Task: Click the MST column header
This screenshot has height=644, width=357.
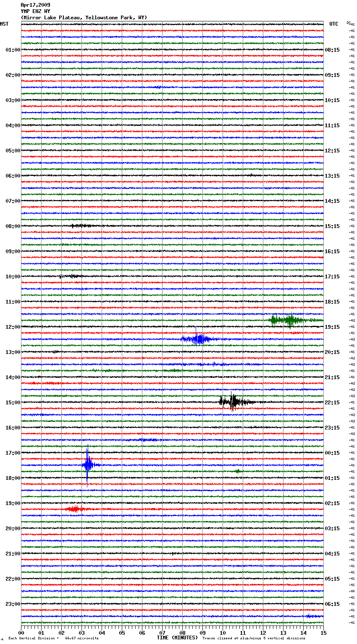Action: (x=4, y=24)
